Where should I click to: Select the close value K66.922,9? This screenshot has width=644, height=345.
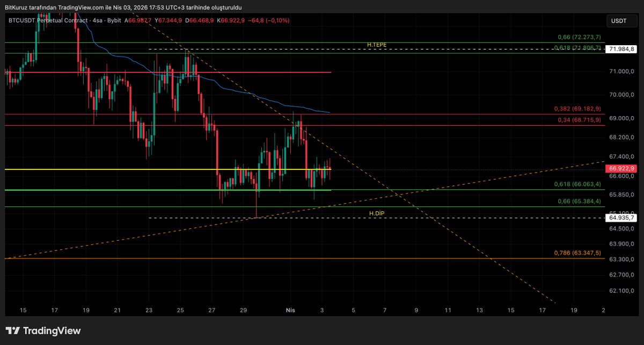pos(231,20)
